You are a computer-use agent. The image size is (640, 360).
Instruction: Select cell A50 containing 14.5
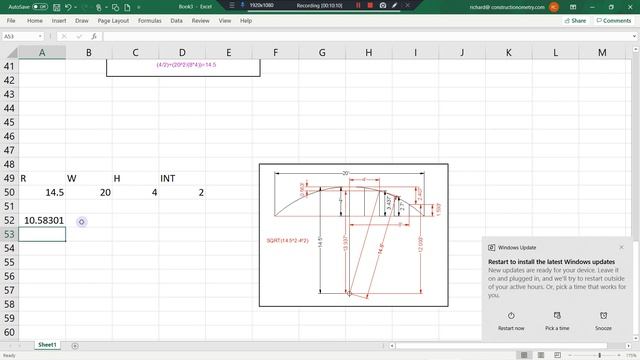coord(42,192)
